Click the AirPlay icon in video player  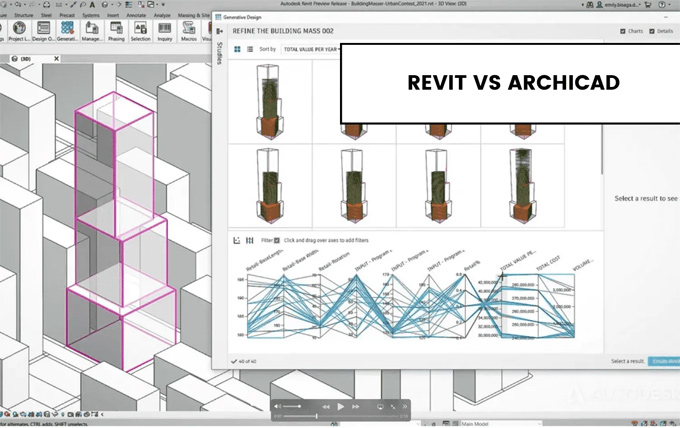point(380,406)
